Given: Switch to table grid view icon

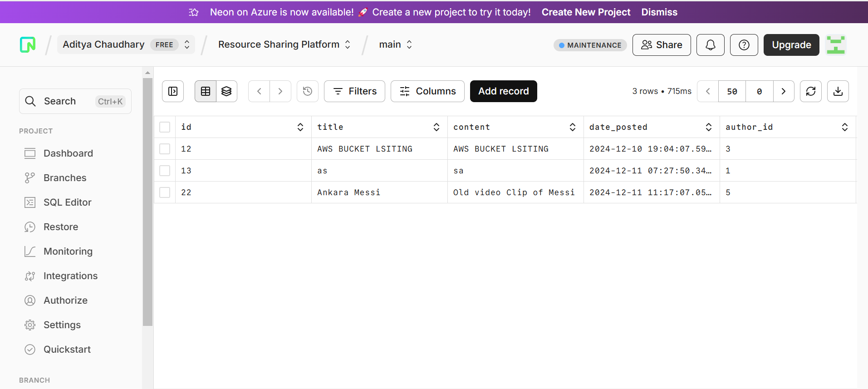Looking at the screenshot, I should (x=206, y=91).
